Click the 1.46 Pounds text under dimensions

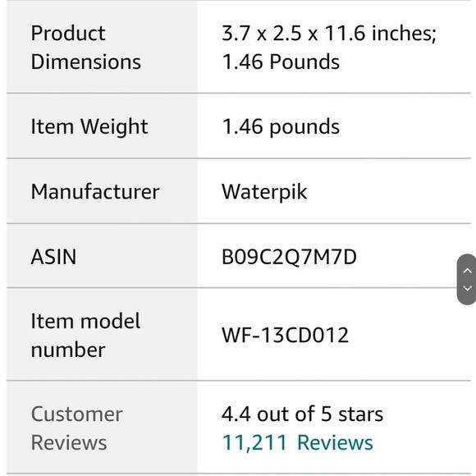tap(281, 62)
